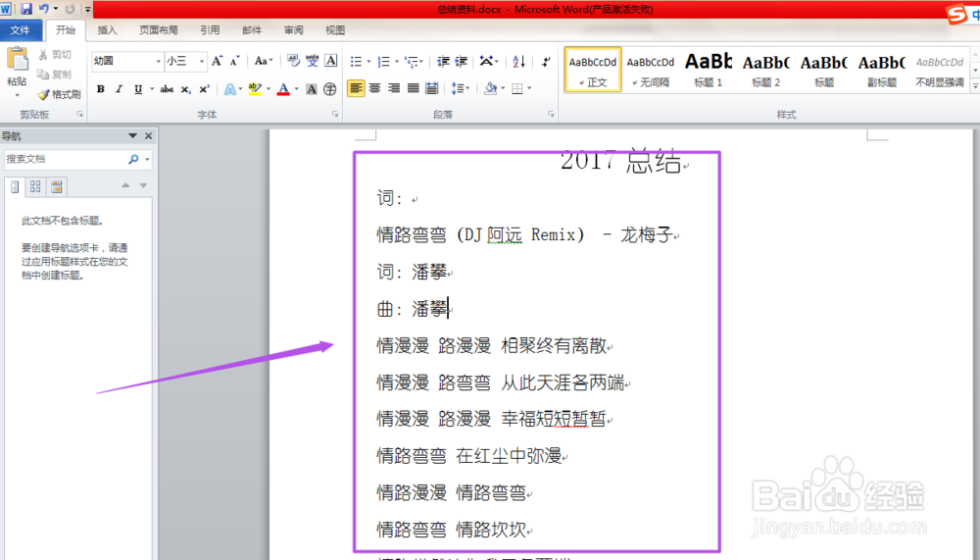The width and height of the screenshot is (980, 560).
Task: Click the Clear Formatting eraser icon
Action: tap(293, 61)
